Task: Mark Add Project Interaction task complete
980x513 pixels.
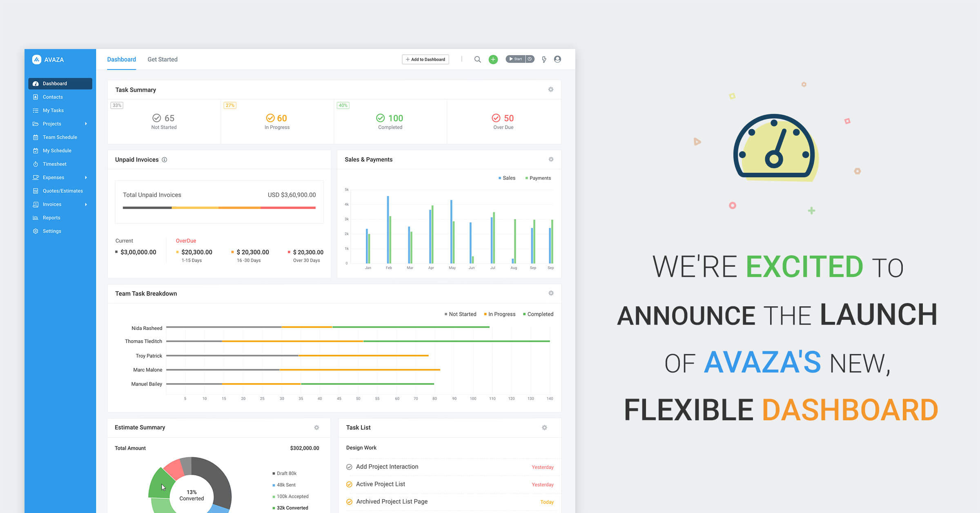Action: click(x=349, y=467)
